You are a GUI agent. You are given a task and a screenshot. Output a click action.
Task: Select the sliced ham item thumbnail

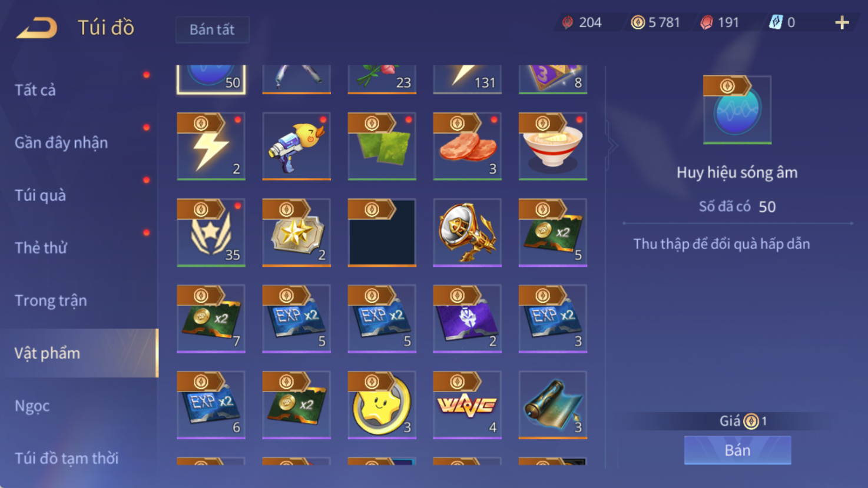[x=467, y=146]
